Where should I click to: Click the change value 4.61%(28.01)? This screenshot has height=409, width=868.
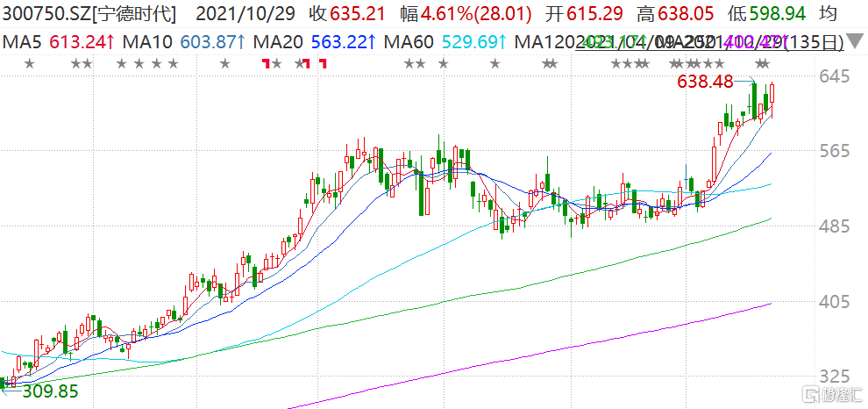coord(474,14)
